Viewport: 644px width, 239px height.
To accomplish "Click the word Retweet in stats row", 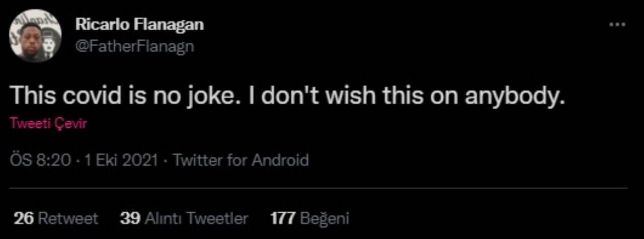I will [68, 218].
